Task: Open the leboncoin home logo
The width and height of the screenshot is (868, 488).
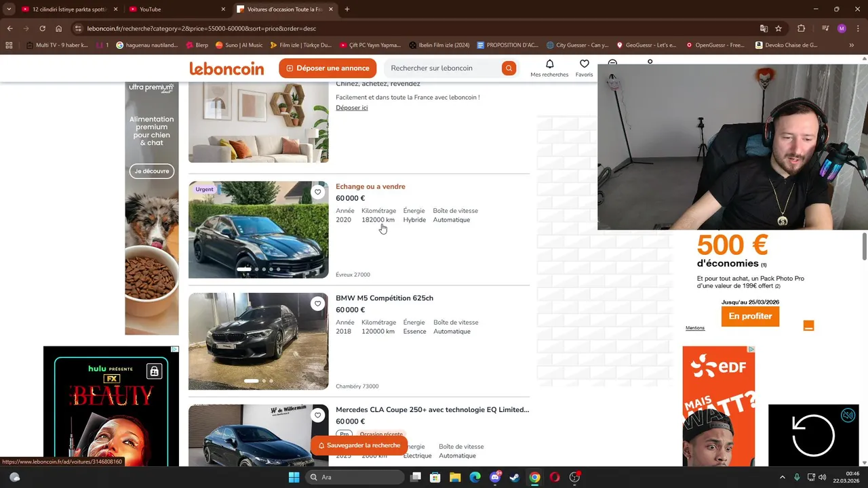Action: pyautogui.click(x=226, y=68)
